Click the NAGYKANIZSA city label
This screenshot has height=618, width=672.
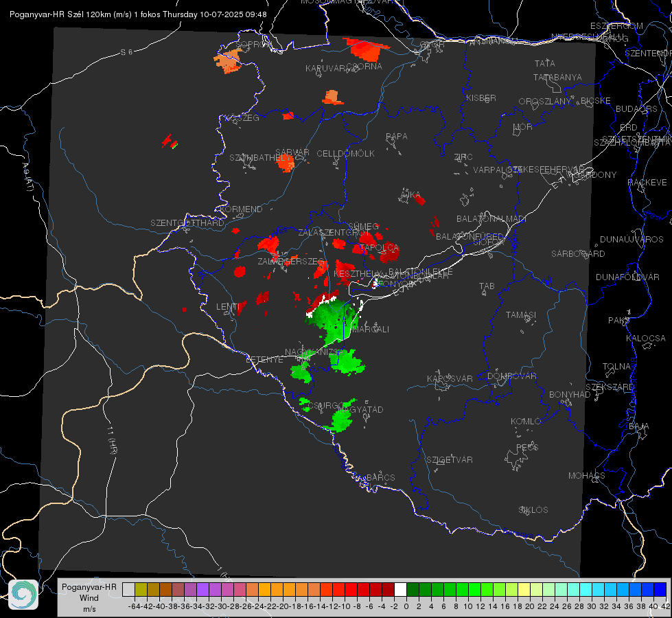tap(313, 352)
